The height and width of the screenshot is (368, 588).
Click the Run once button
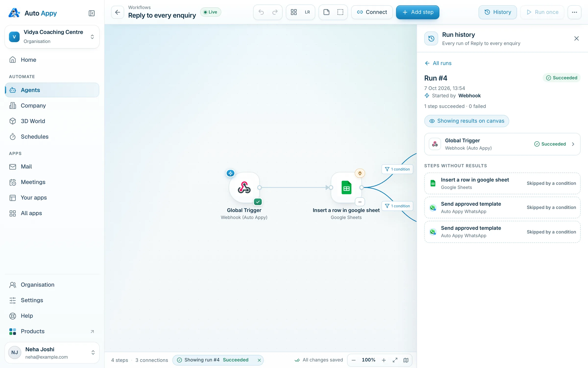[x=542, y=12]
